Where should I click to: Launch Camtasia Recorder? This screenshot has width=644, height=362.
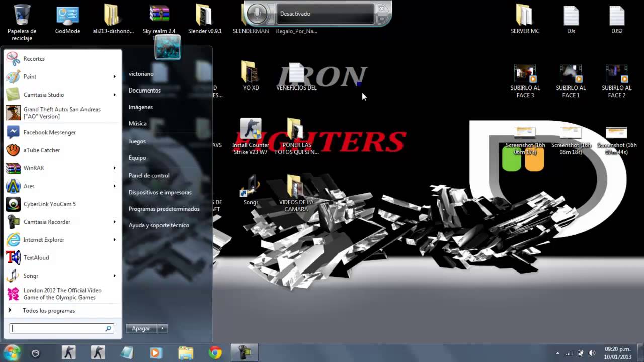(62, 222)
